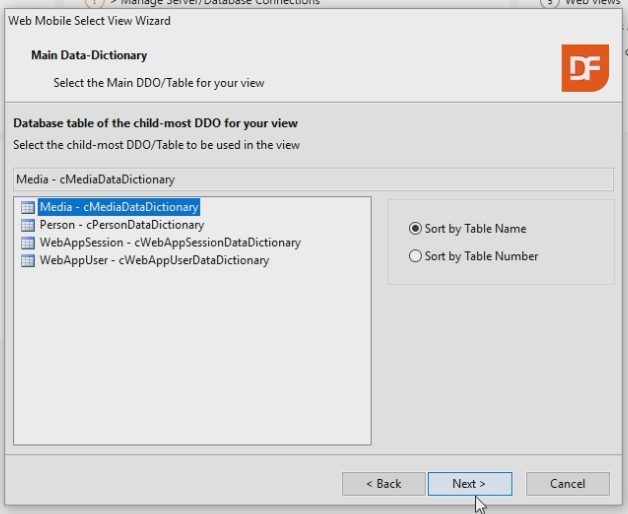Click the table icon beside Media

click(x=28, y=208)
